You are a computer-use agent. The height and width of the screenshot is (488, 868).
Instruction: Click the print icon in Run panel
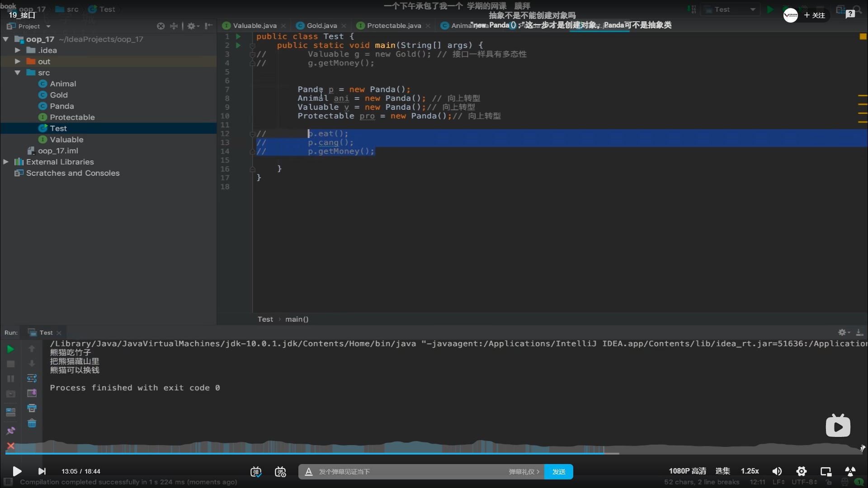(x=32, y=408)
